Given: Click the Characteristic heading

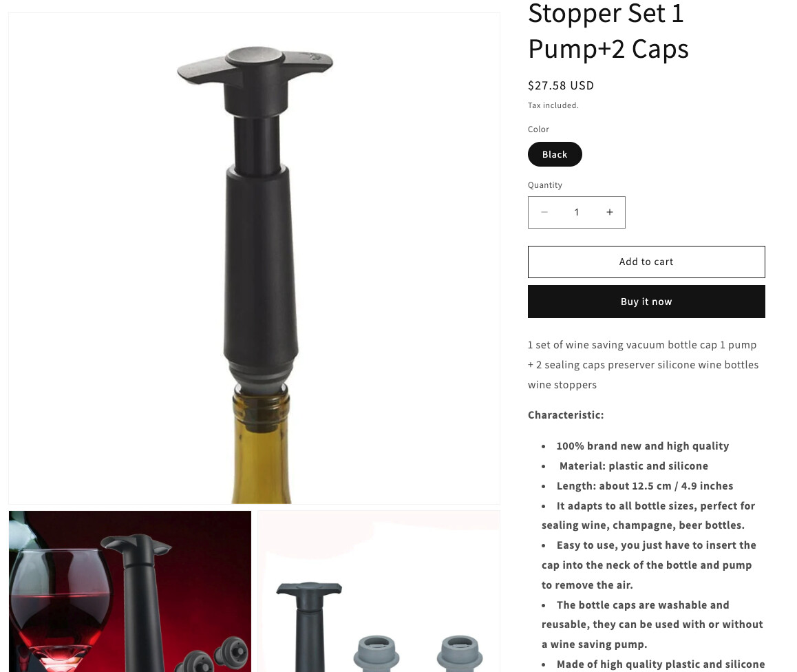Looking at the screenshot, I should point(566,414).
